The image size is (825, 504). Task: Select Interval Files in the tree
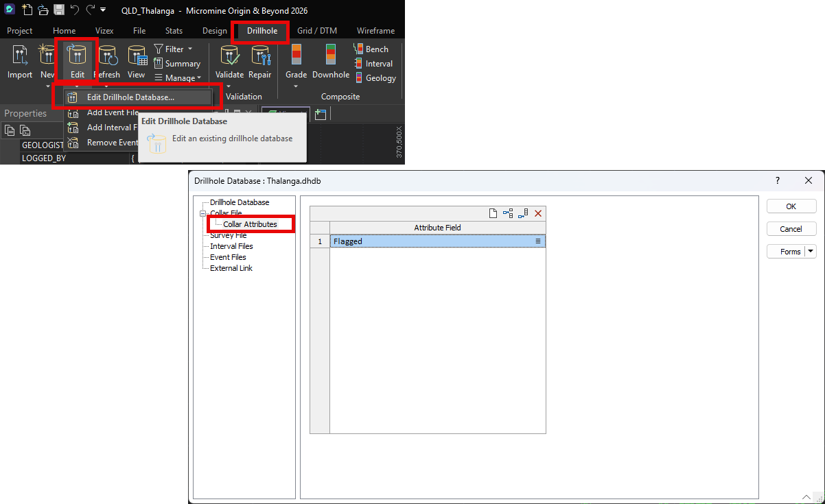pos(231,246)
